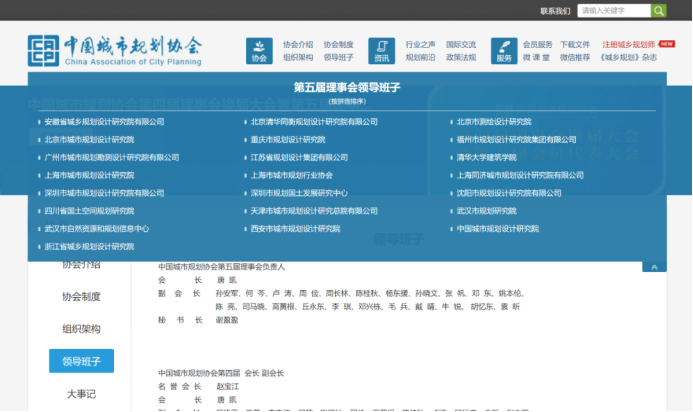Select 组织架构 in the left sidebar
The width and height of the screenshot is (693, 412).
(81, 329)
